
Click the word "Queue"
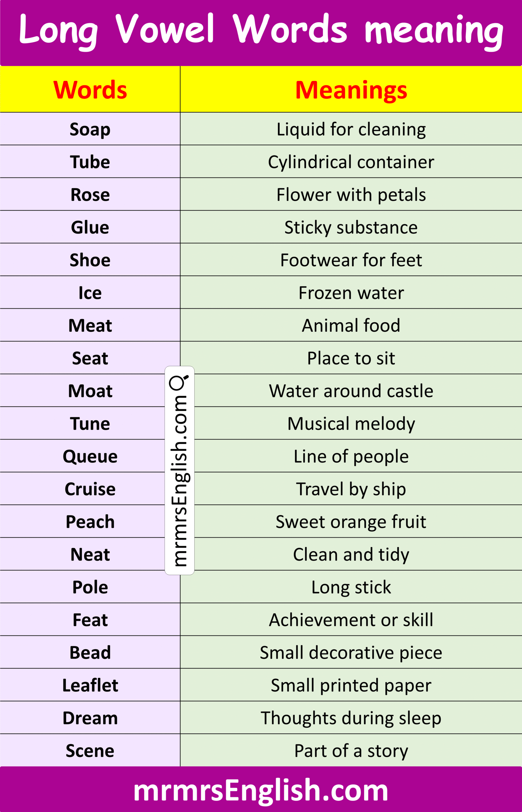pos(90,456)
